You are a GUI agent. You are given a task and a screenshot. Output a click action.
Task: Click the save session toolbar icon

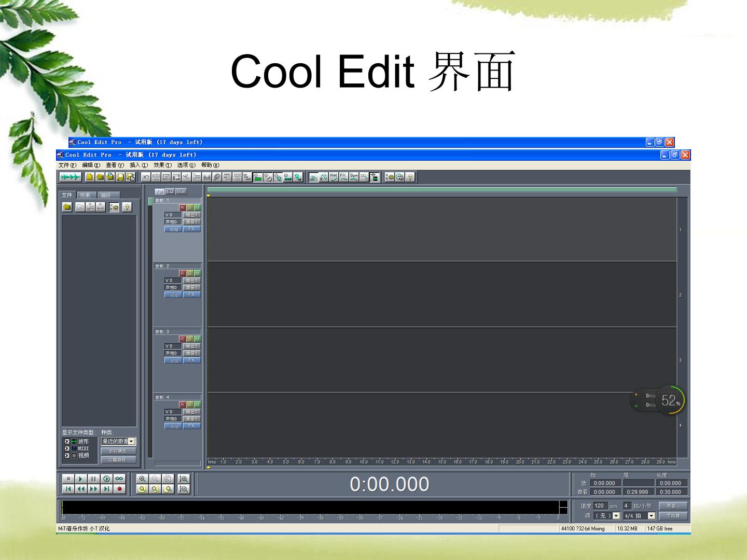(x=120, y=177)
